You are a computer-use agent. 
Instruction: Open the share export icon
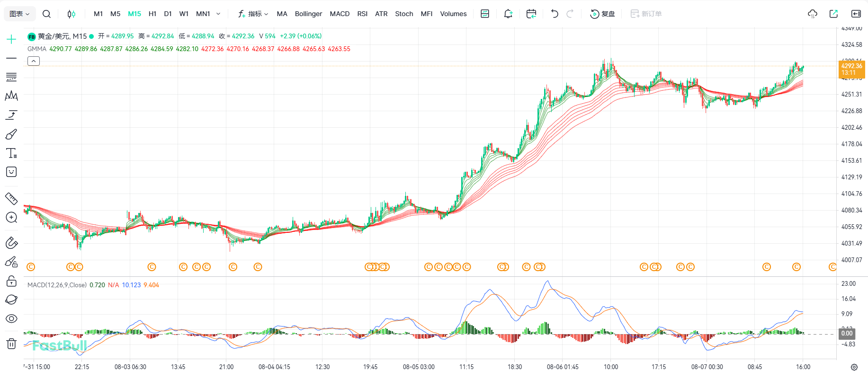tap(834, 14)
